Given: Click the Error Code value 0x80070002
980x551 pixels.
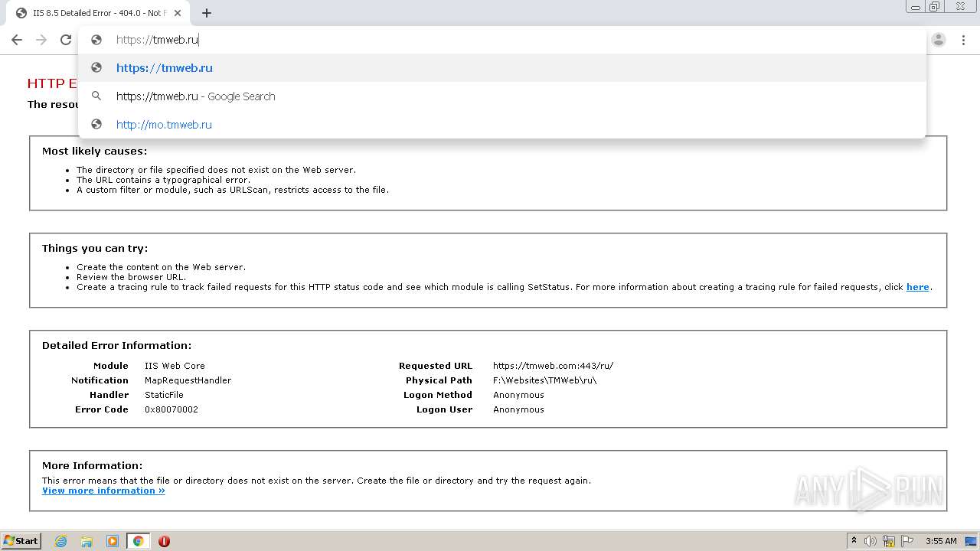Looking at the screenshot, I should (171, 409).
